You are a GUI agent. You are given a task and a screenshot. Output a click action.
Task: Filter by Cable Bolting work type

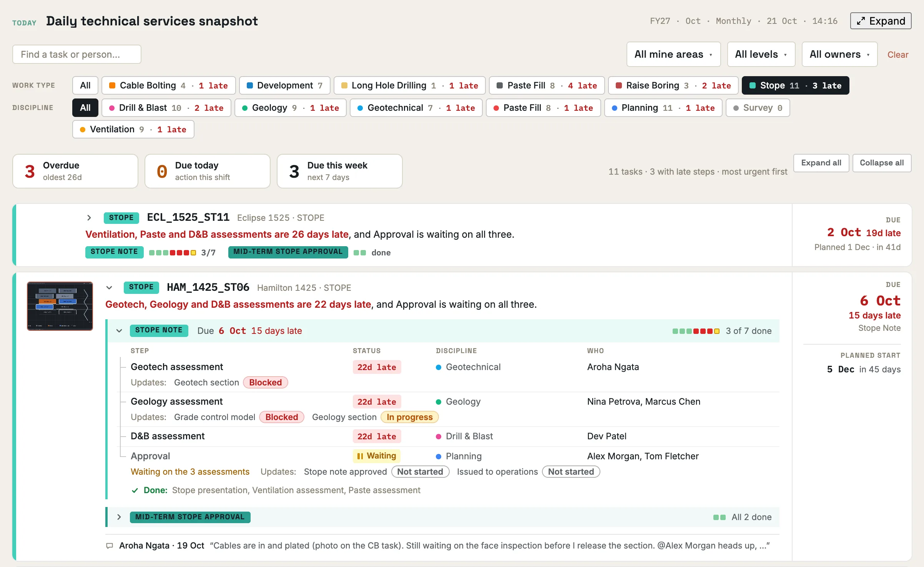(x=168, y=85)
